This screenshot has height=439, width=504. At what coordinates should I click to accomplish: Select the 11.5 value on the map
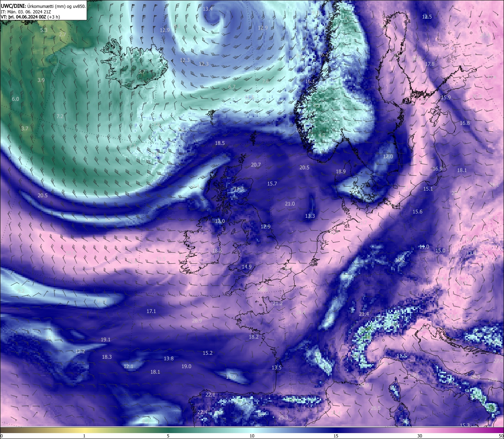pos(401,356)
